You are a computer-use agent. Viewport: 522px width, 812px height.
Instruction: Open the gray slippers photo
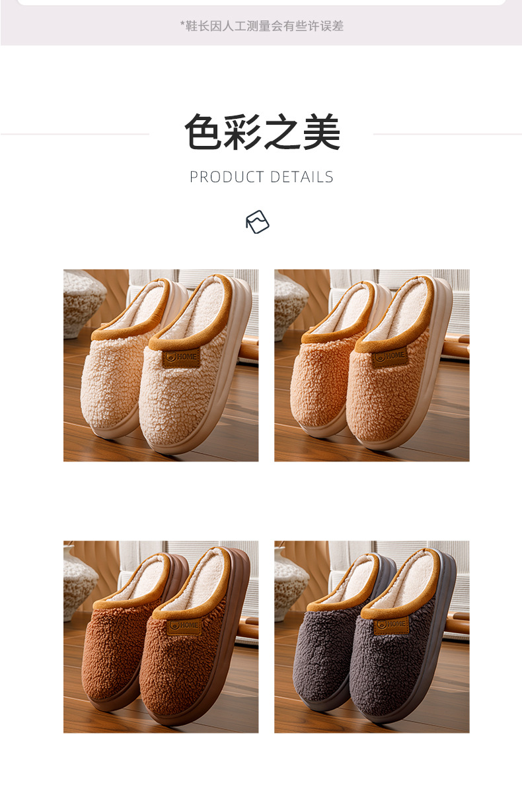point(372,637)
